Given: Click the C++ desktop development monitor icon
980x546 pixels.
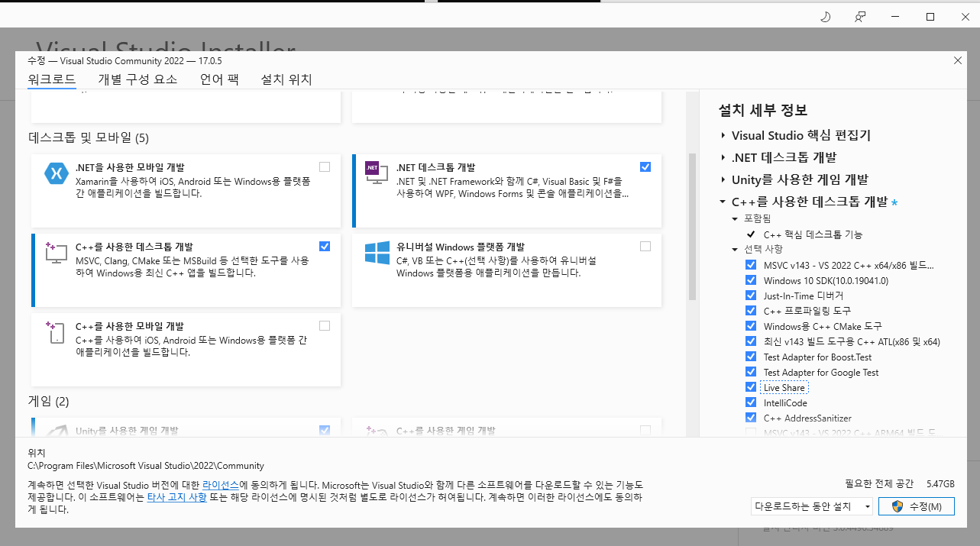Looking at the screenshot, I should 57,253.
